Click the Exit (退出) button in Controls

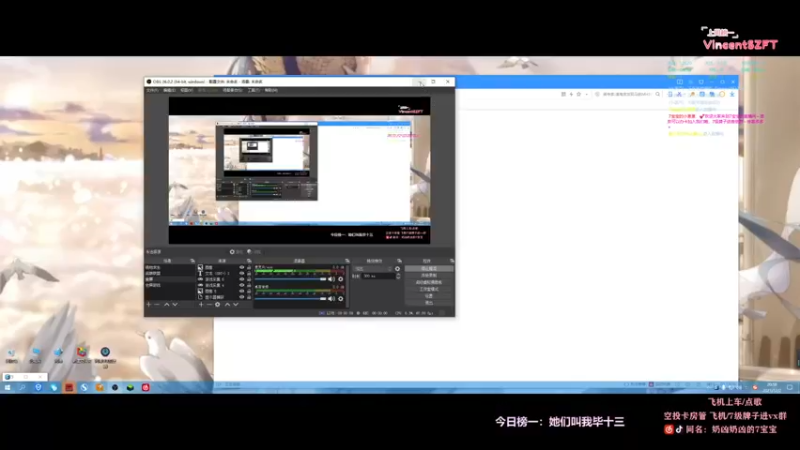(429, 303)
